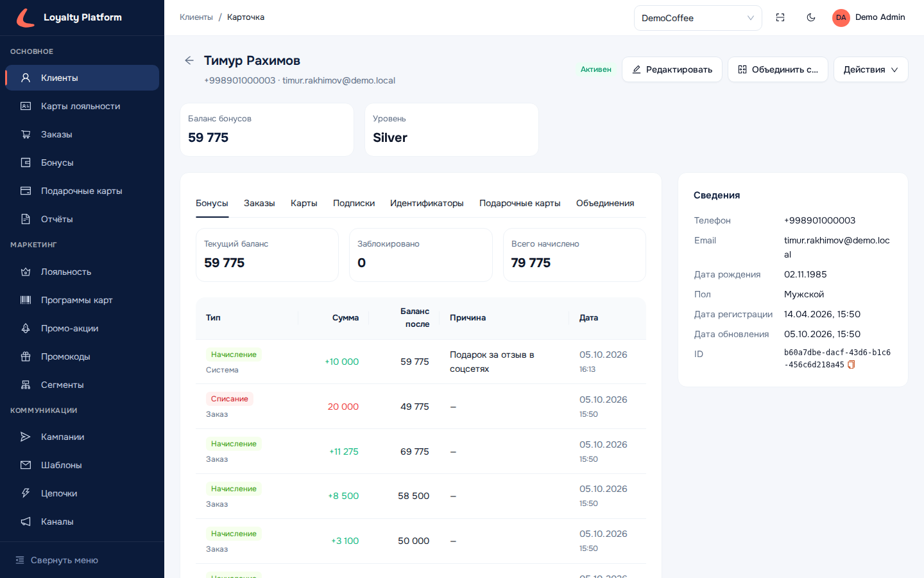Viewport: 924px width, 578px height.
Task: Open Шаблоны envelope icon
Action: pyautogui.click(x=26, y=465)
